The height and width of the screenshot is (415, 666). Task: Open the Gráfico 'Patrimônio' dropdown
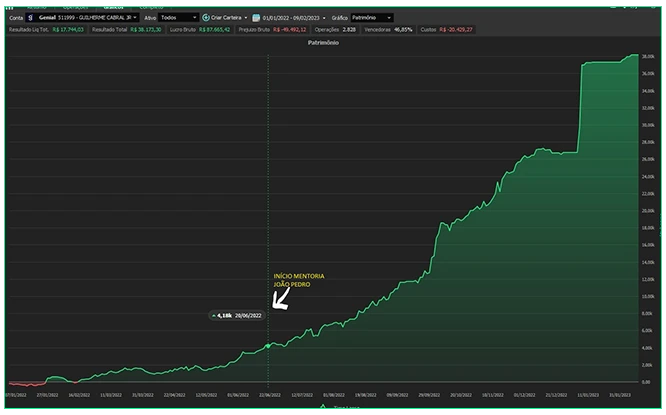pyautogui.click(x=372, y=18)
